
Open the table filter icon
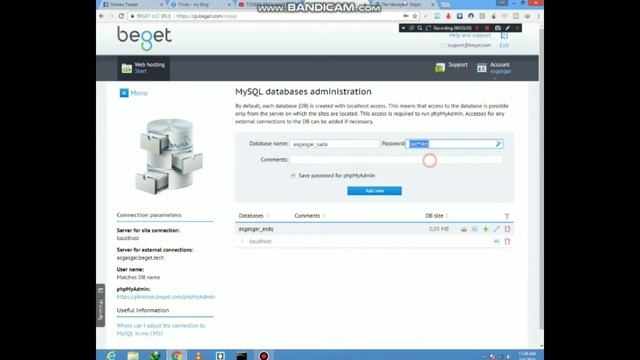coord(507,216)
